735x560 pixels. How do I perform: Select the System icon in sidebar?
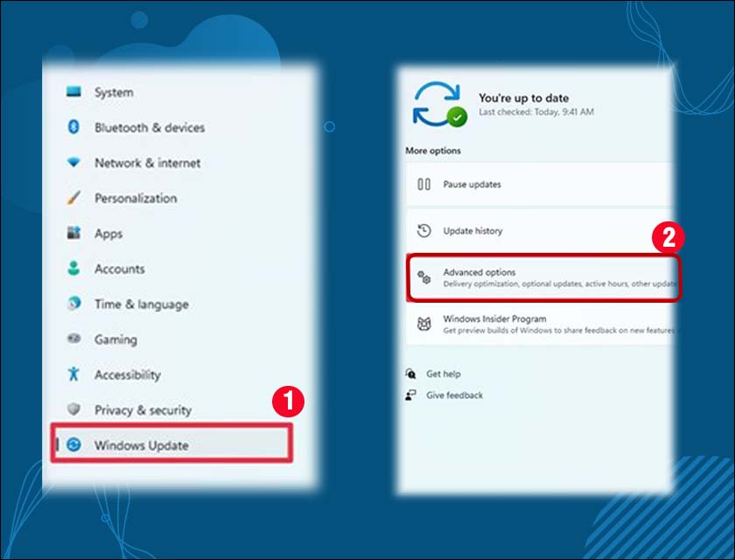coord(77,92)
